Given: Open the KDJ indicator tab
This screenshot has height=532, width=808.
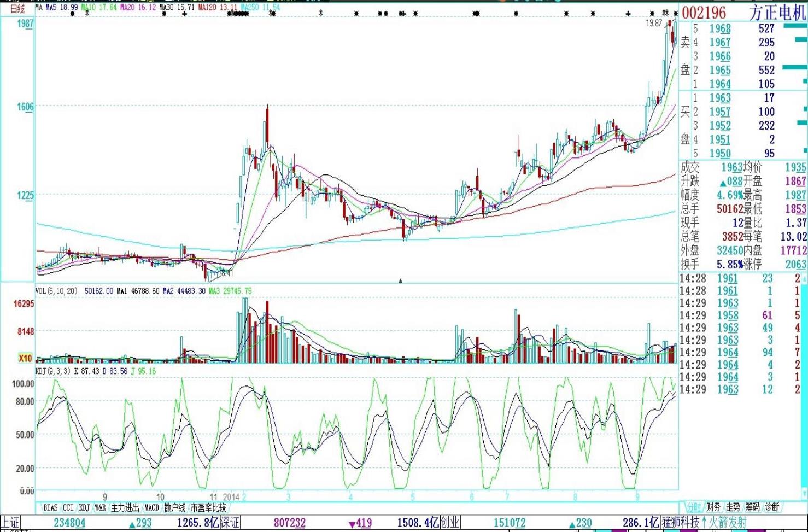Looking at the screenshot, I should (x=84, y=507).
